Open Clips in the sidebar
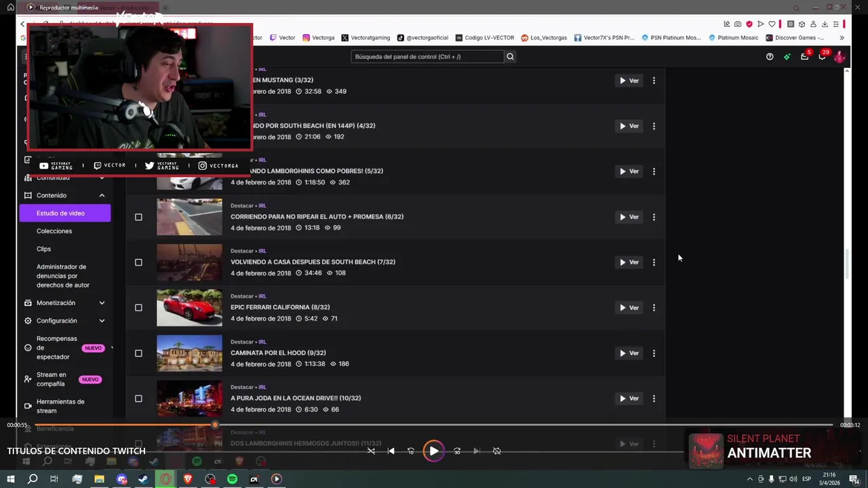Viewport: 868px width, 488px height. pos(43,249)
